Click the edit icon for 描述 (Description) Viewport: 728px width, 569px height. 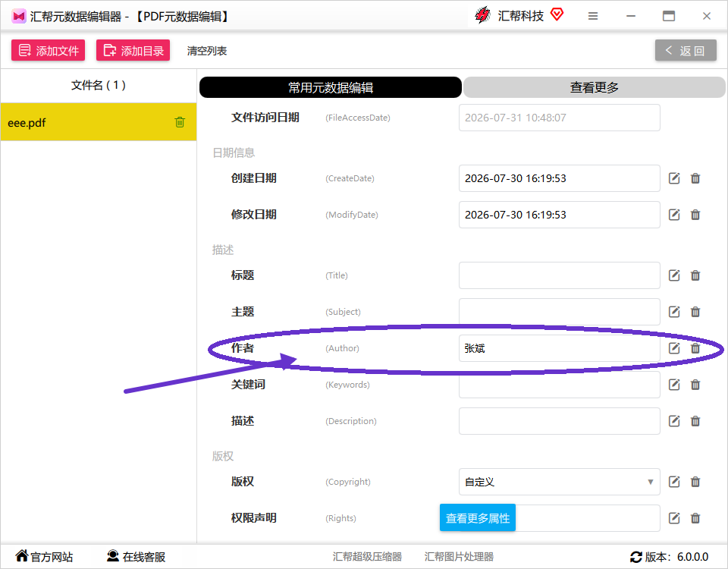[x=674, y=421]
